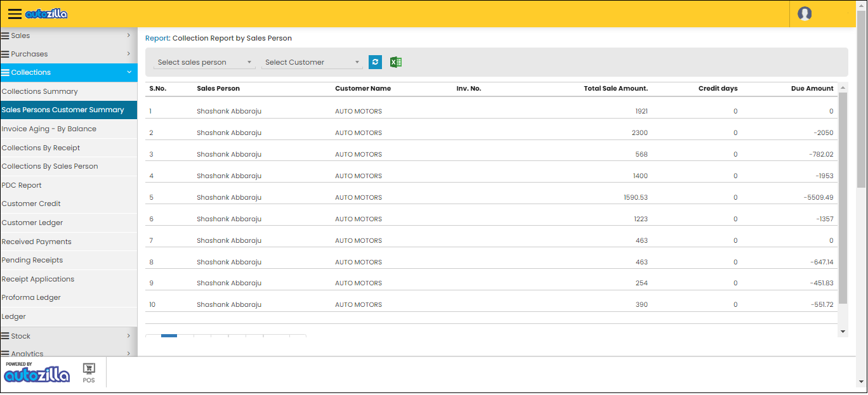
Task: Expand the Stock menu section
Action: 69,336
